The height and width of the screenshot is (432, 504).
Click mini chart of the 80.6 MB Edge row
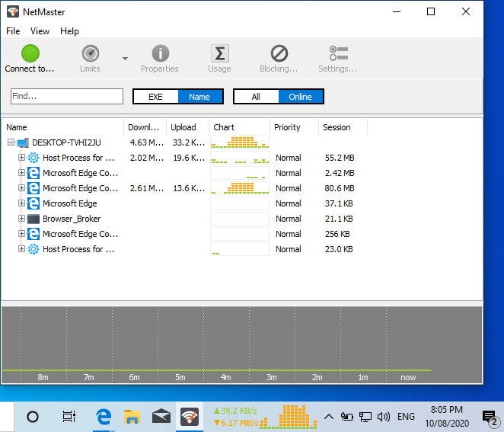240,188
